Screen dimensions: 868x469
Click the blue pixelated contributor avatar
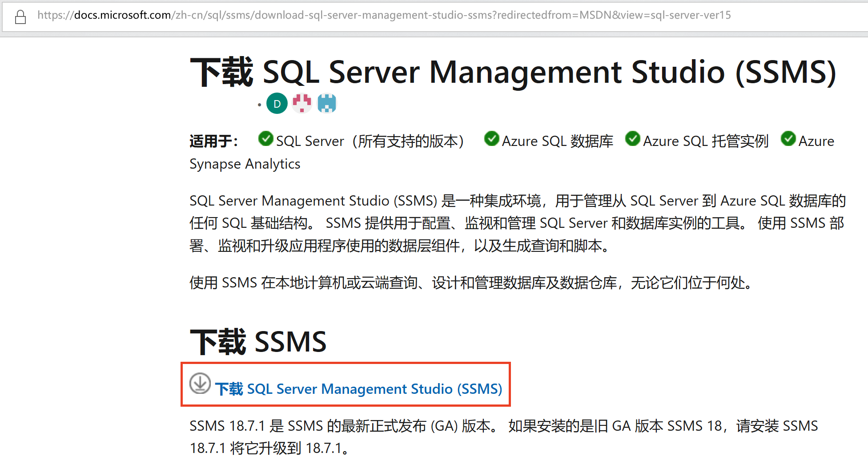point(327,103)
